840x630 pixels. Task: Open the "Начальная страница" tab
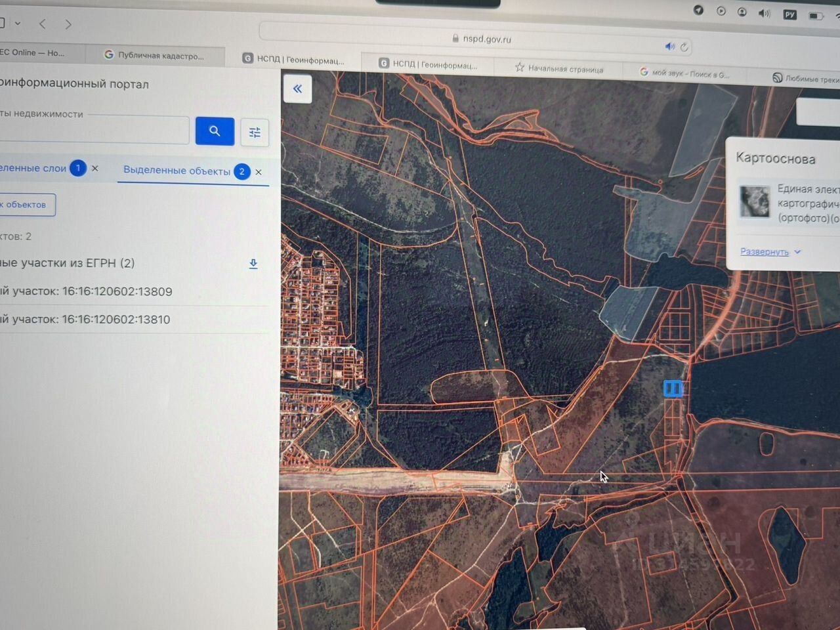pyautogui.click(x=559, y=68)
